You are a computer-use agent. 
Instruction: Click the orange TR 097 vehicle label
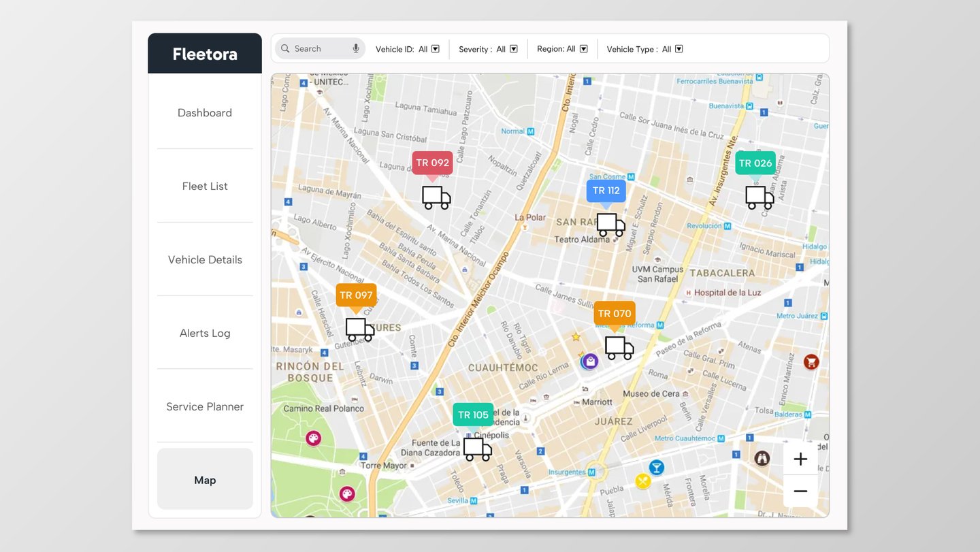(356, 295)
